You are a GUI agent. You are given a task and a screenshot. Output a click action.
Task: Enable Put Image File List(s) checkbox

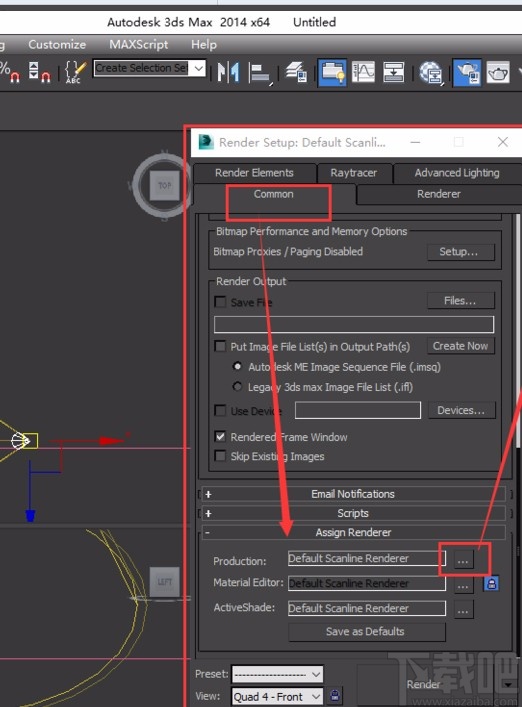220,346
